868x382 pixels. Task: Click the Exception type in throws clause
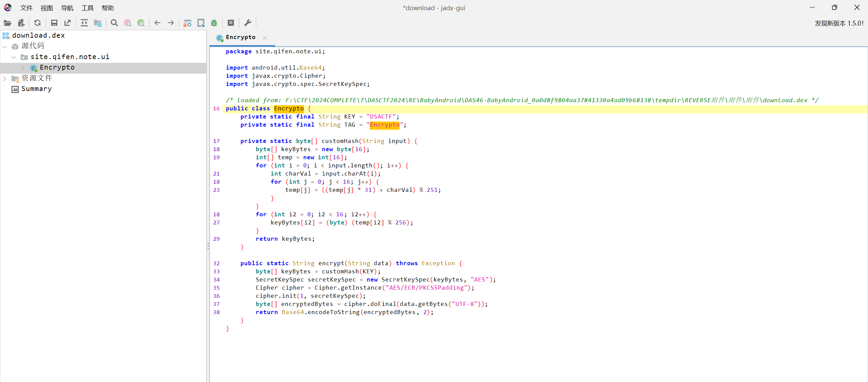click(438, 263)
